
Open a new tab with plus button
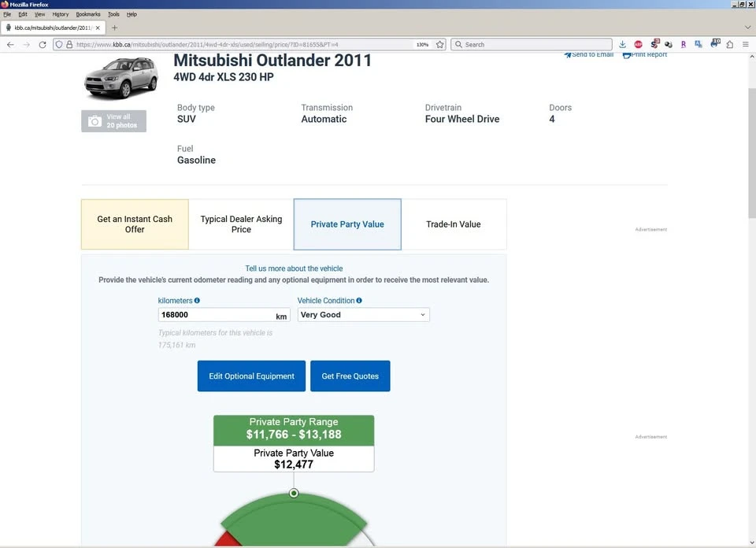pyautogui.click(x=114, y=28)
